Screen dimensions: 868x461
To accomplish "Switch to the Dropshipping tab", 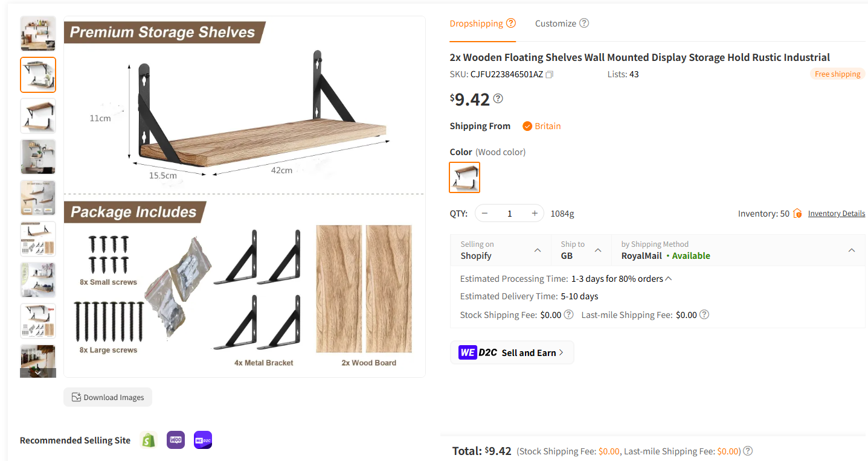I will click(x=476, y=23).
